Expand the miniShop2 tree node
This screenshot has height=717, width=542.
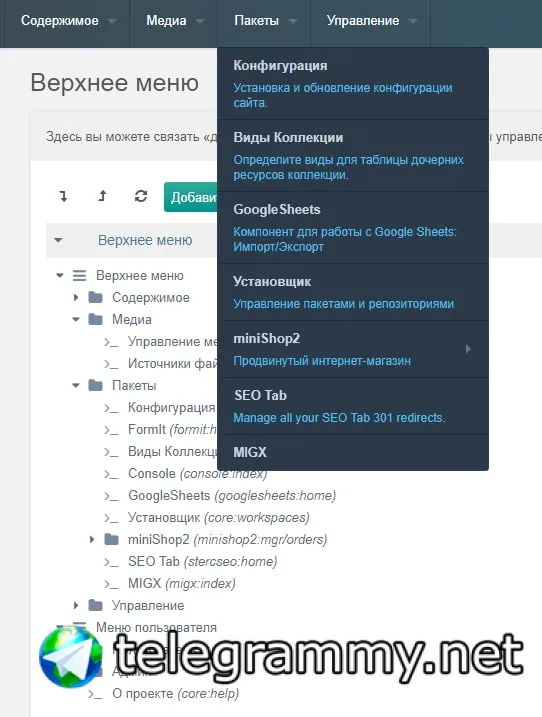[x=92, y=540]
